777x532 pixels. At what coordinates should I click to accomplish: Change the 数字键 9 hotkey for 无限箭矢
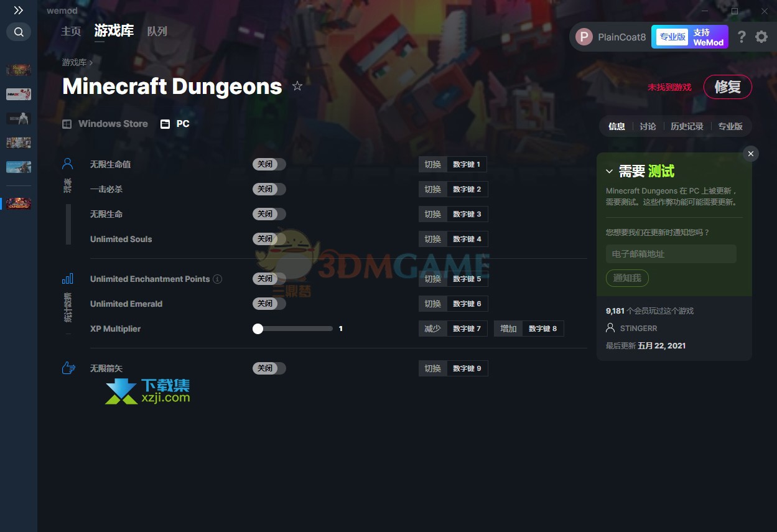click(467, 368)
